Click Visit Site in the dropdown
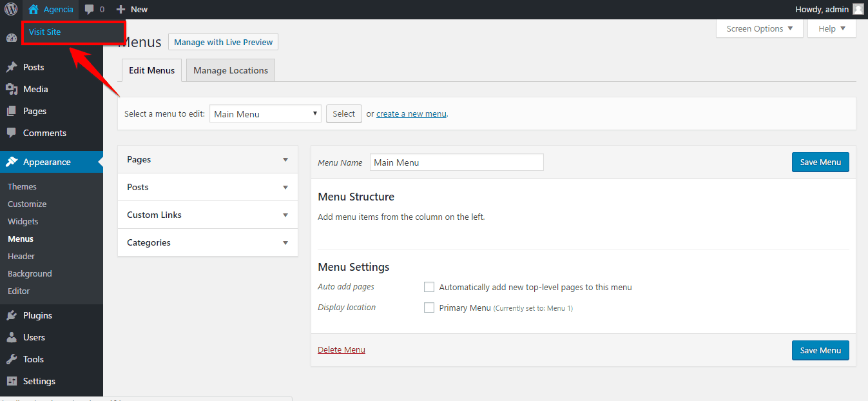The width and height of the screenshot is (868, 401). [x=45, y=32]
